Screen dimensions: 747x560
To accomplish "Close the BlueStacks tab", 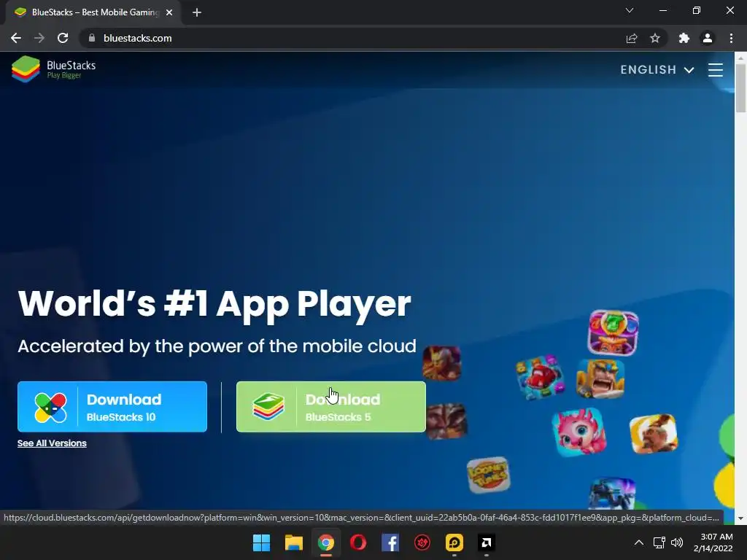I will (169, 12).
